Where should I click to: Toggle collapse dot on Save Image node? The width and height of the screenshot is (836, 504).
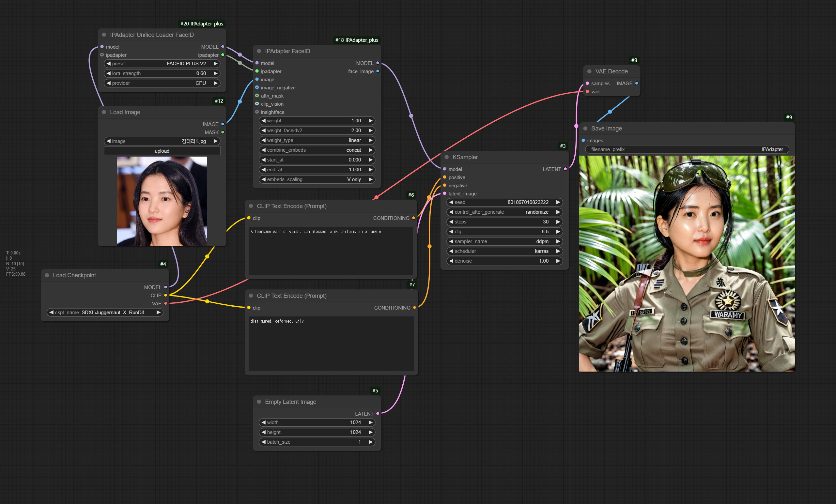click(585, 129)
